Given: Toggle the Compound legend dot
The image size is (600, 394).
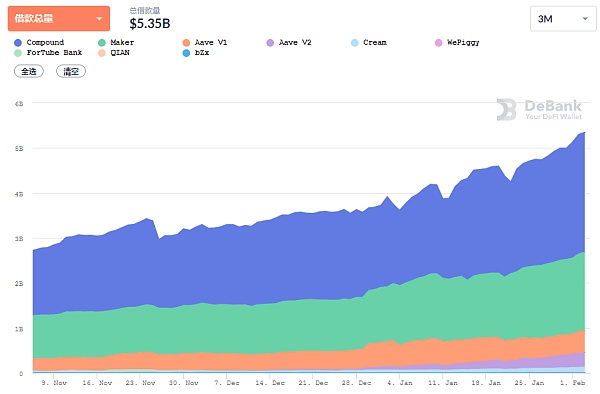Looking at the screenshot, I should (18, 42).
